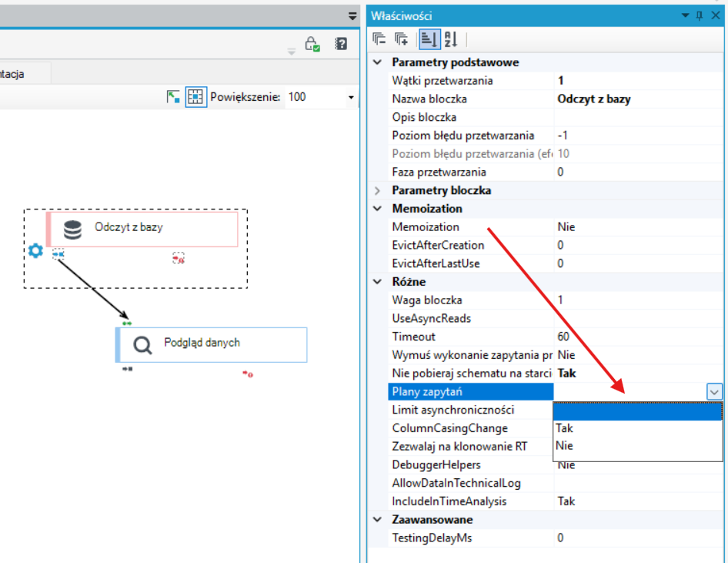Image resolution: width=728 pixels, height=563 pixels.
Task: Click the Plany zapytań dropdown arrow
Action: [715, 391]
